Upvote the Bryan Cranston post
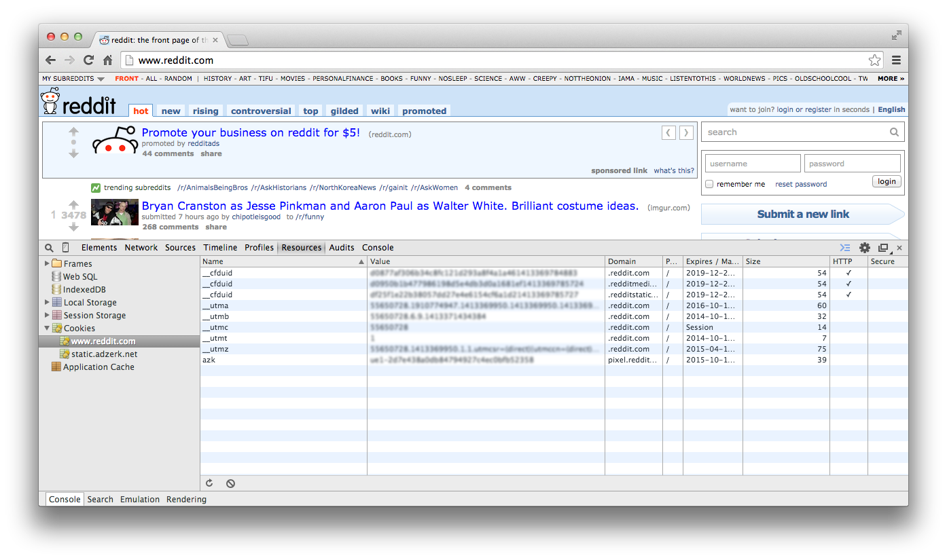Screen dimensions: 947x560 click(x=73, y=204)
